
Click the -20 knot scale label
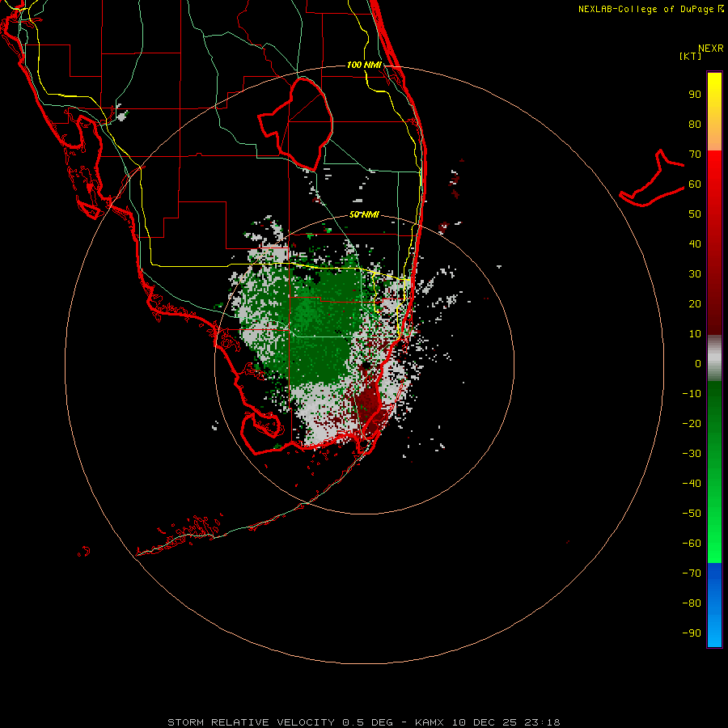692,423
